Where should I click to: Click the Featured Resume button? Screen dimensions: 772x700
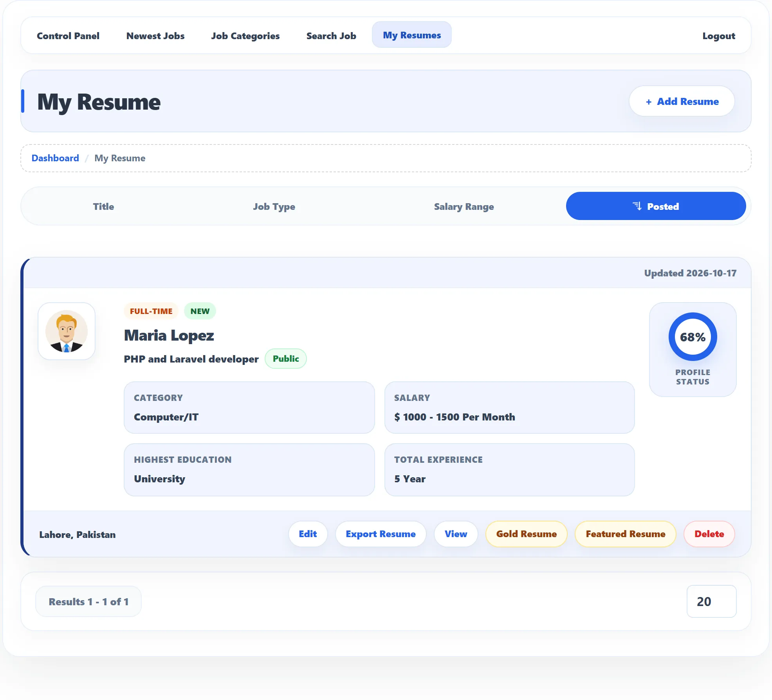click(625, 534)
